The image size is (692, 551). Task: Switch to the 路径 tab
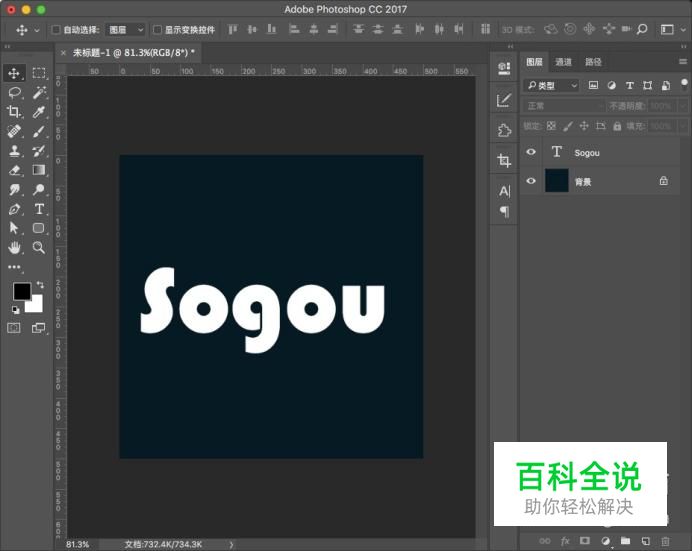point(593,62)
